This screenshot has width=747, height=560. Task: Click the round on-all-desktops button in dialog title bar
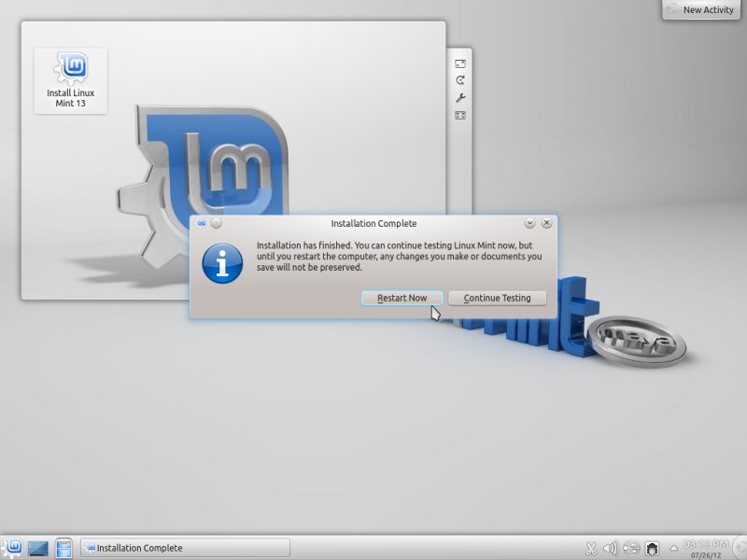tap(217, 223)
